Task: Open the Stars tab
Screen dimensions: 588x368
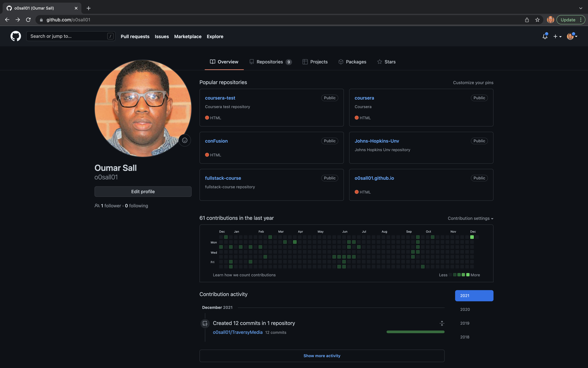Action: click(x=386, y=62)
